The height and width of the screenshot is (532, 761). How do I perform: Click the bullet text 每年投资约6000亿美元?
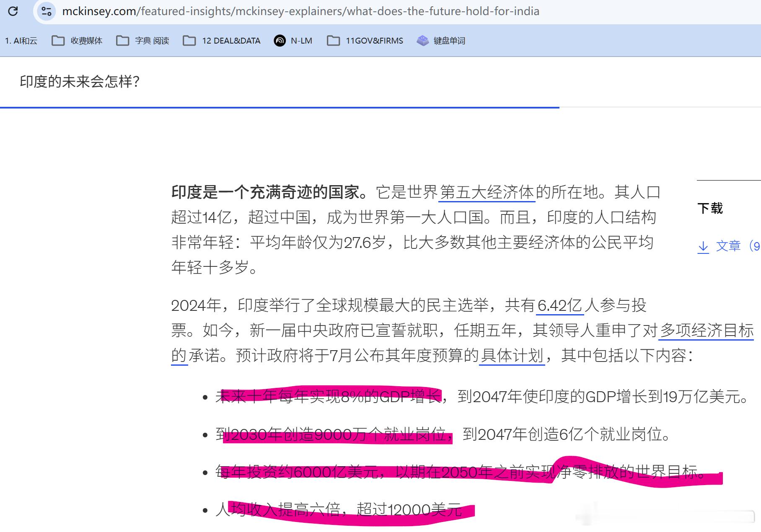pos(297,472)
